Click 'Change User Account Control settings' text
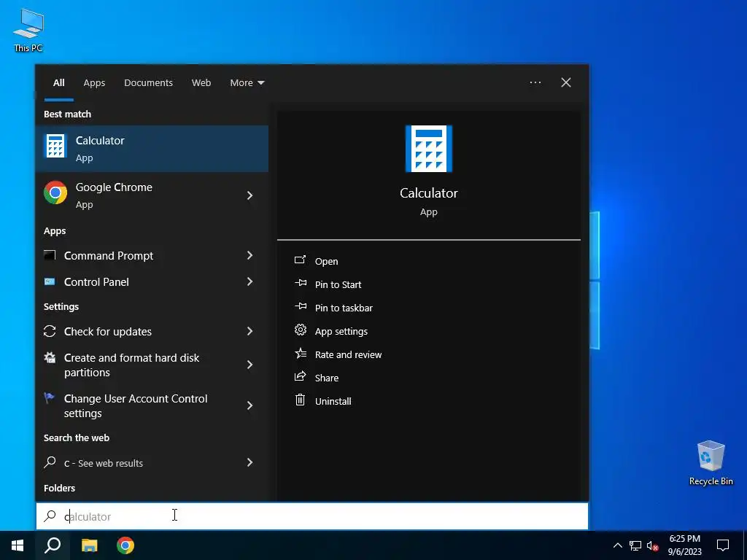Screen dimensions: 747x560 136,405
